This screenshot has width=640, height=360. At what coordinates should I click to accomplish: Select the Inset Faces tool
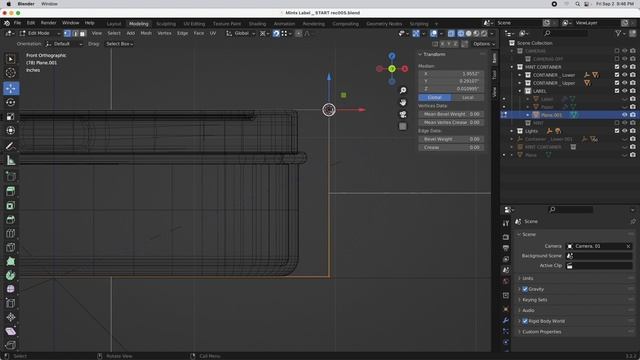click(11, 205)
